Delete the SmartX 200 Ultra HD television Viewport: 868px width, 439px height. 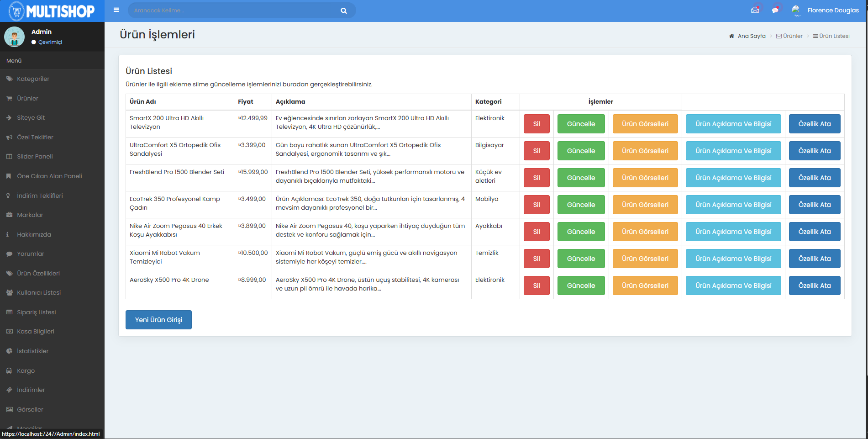pos(536,124)
